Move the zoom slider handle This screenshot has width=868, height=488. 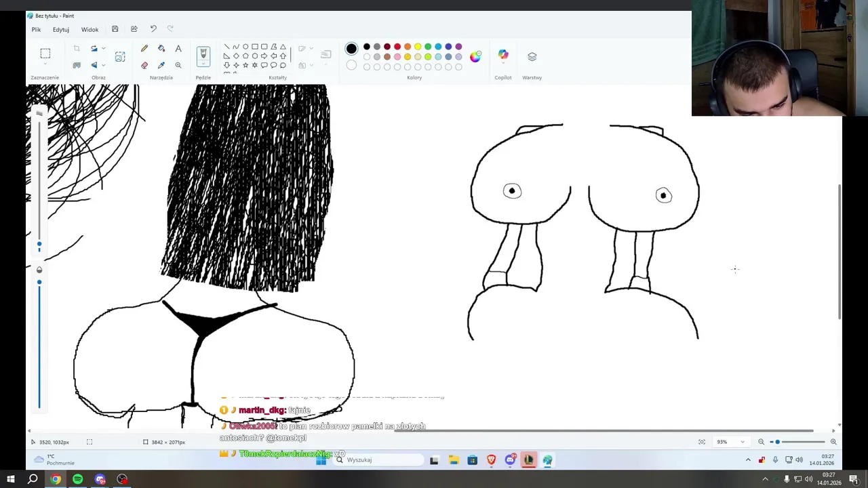click(778, 442)
